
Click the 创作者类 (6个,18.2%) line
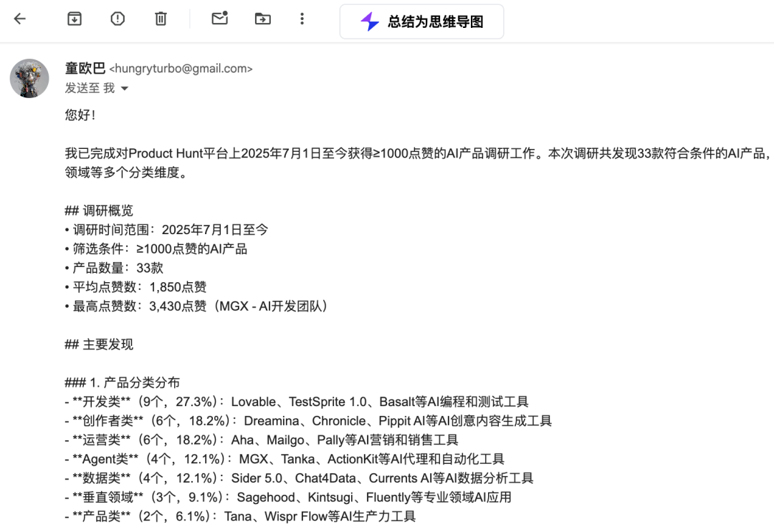click(308, 421)
